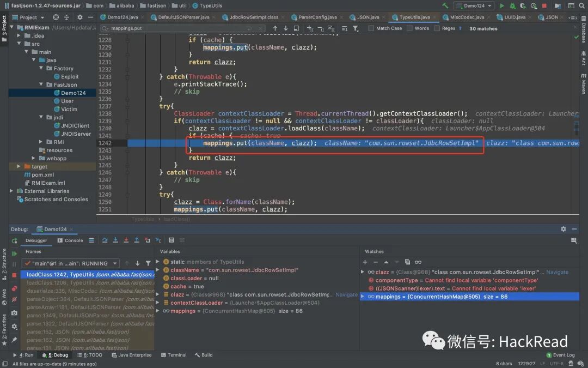Viewport: 588px width, 368px height.
Task: Open Event Log in status bar
Action: 561,355
